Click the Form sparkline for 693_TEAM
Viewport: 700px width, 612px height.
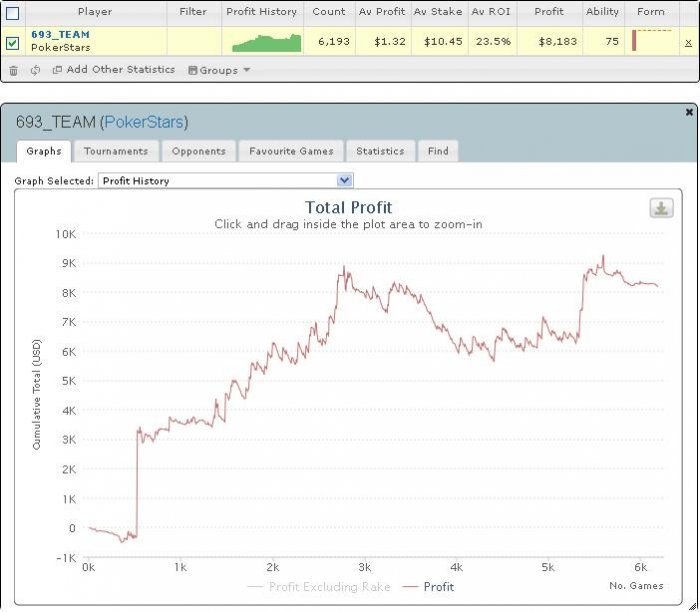click(x=652, y=40)
